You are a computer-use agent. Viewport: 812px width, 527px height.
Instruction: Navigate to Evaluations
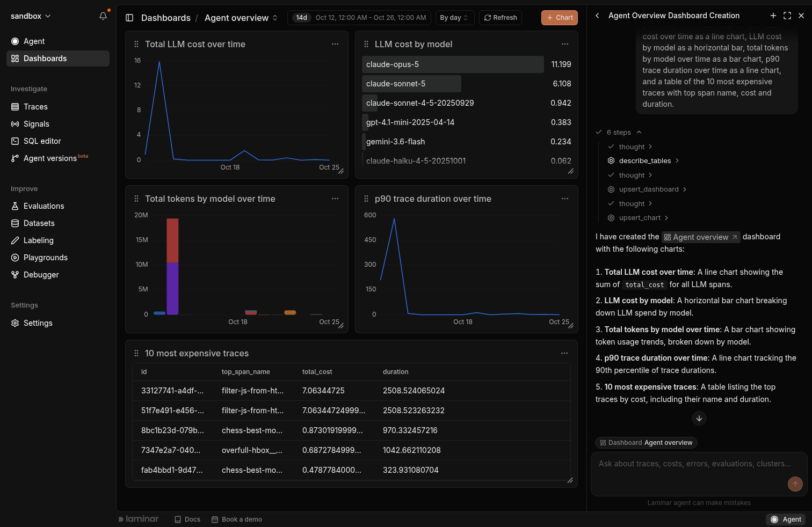tap(58, 206)
